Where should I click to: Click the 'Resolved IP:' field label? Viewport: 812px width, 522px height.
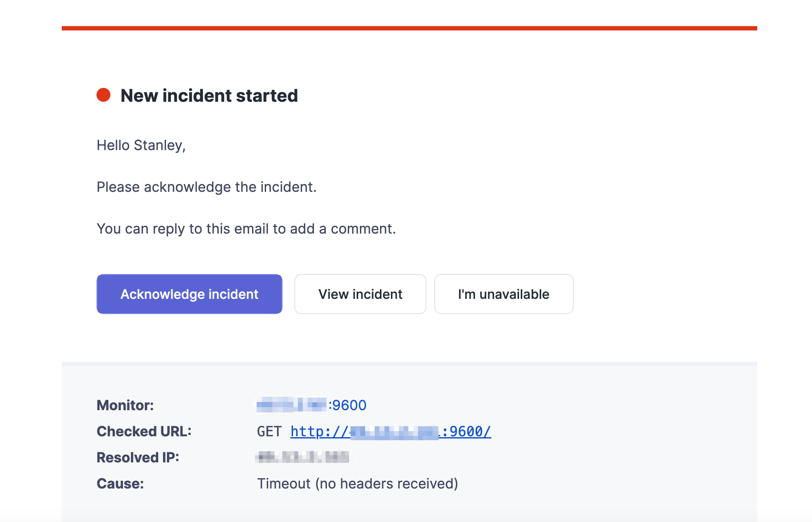138,458
